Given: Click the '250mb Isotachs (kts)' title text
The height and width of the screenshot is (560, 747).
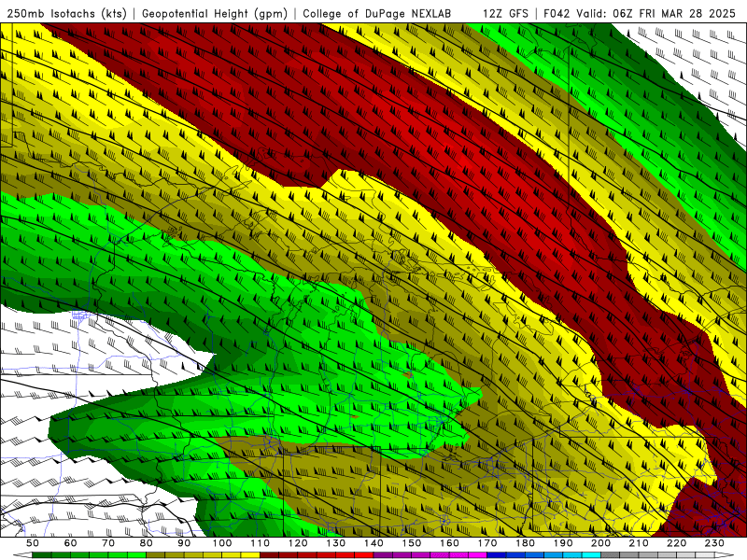Looking at the screenshot, I should (x=66, y=13).
